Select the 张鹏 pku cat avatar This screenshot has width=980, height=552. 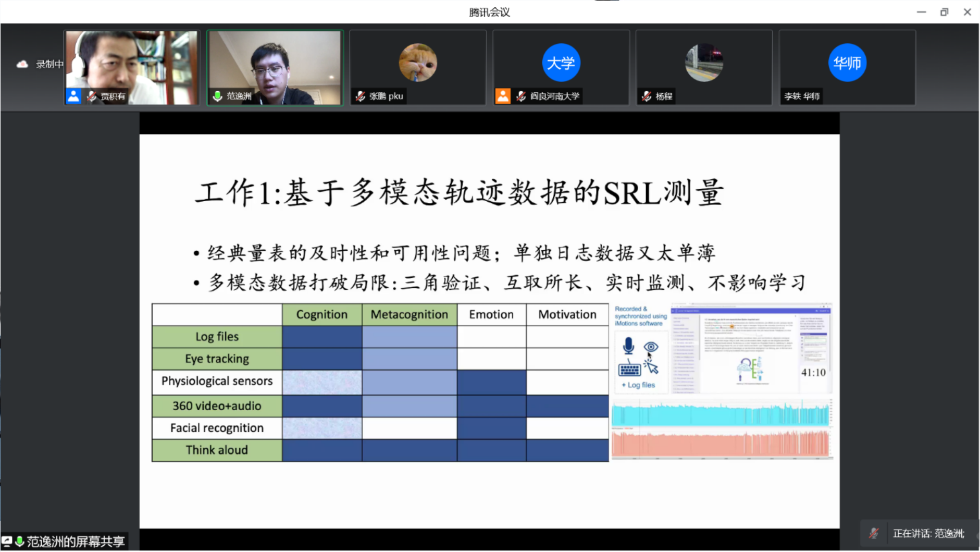(418, 63)
